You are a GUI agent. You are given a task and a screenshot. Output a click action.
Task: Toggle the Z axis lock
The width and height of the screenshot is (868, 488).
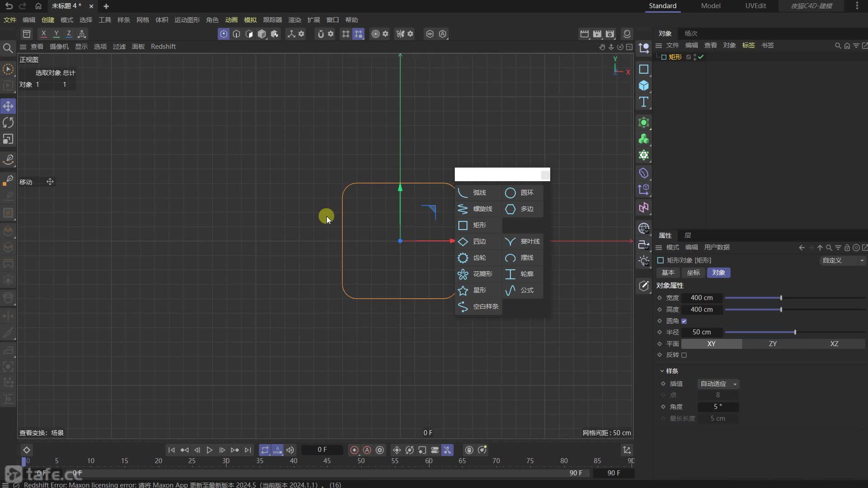pyautogui.click(x=69, y=34)
